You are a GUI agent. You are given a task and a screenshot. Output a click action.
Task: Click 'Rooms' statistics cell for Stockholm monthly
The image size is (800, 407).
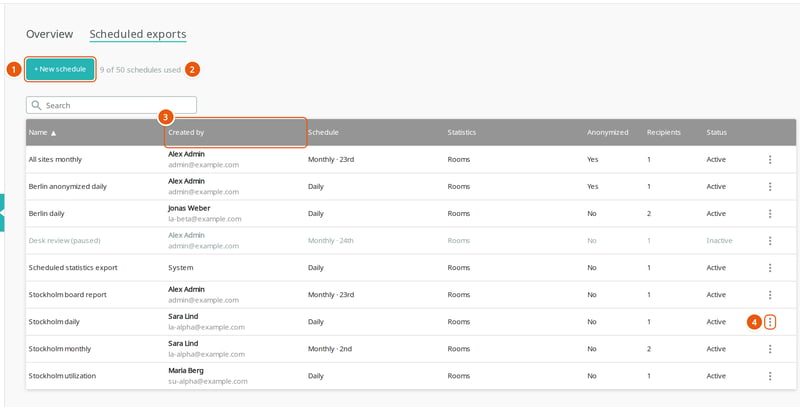459,349
